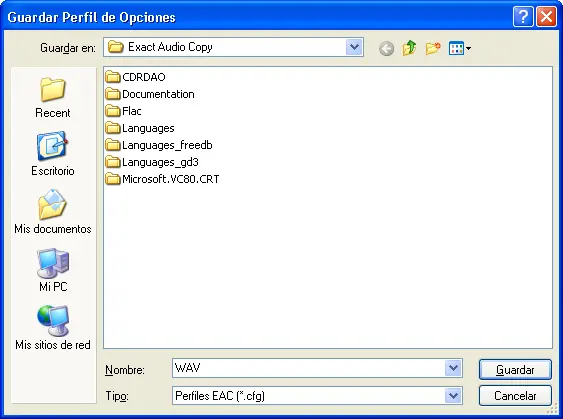Expand the Guardar en folder dropdown
This screenshot has height=419, width=563.
click(354, 47)
